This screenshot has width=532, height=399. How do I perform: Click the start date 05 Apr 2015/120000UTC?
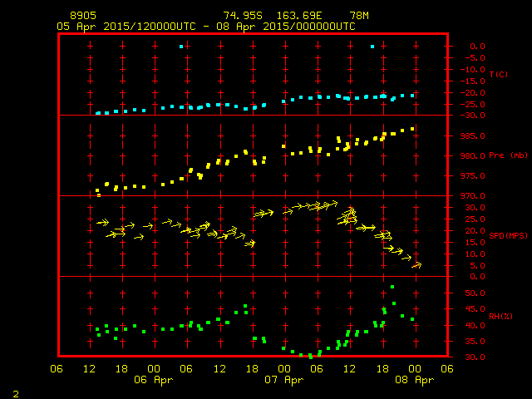(126, 27)
